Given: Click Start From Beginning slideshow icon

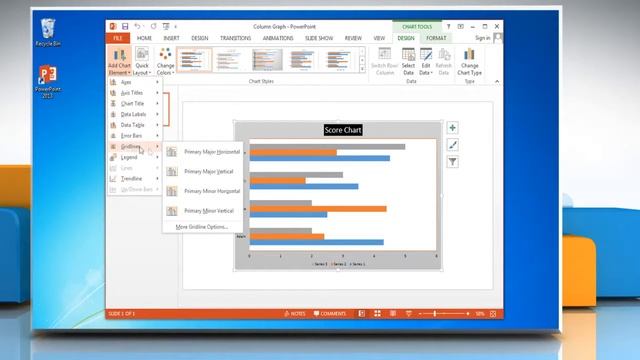Looking at the screenshot, I should click(166, 27).
